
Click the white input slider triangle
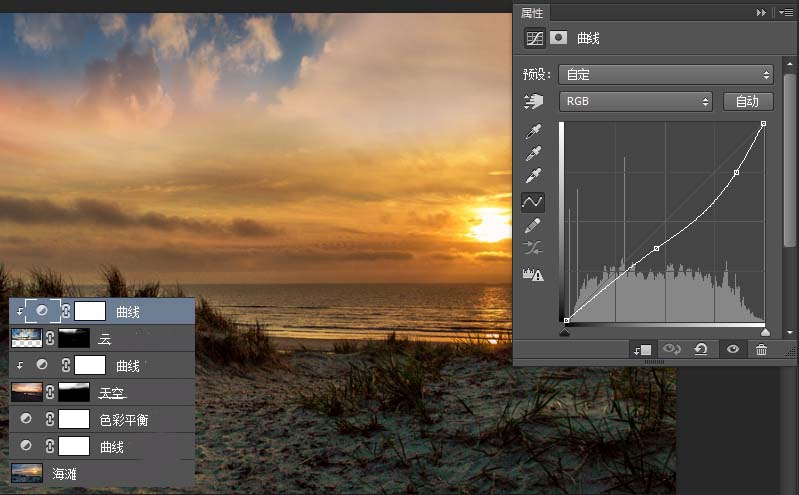(x=765, y=332)
